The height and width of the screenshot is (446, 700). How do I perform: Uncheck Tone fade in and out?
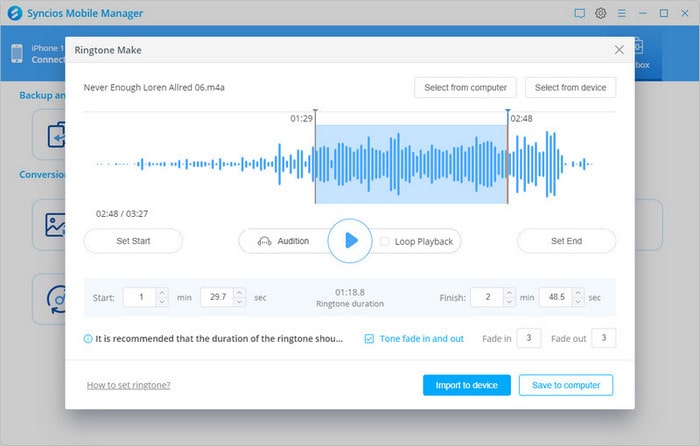(369, 339)
